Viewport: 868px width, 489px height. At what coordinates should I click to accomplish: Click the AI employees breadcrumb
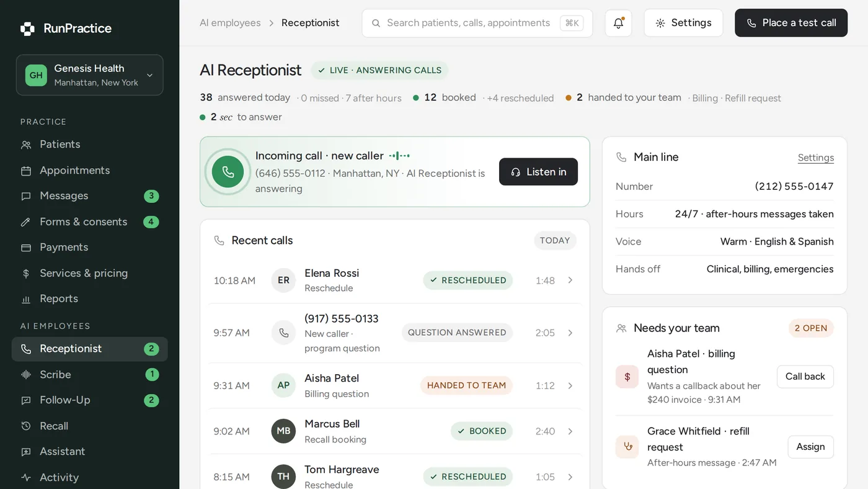pos(230,23)
